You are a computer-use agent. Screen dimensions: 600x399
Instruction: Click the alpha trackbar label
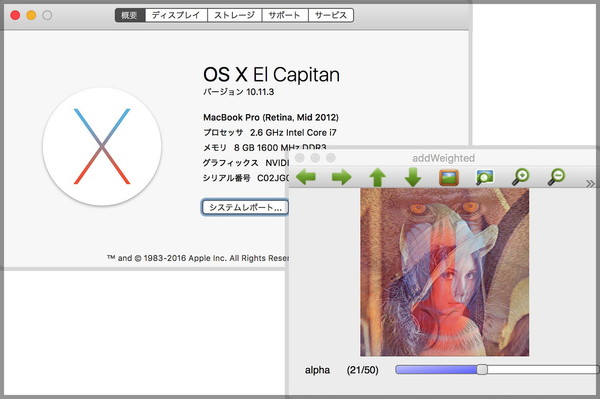pyautogui.click(x=317, y=370)
